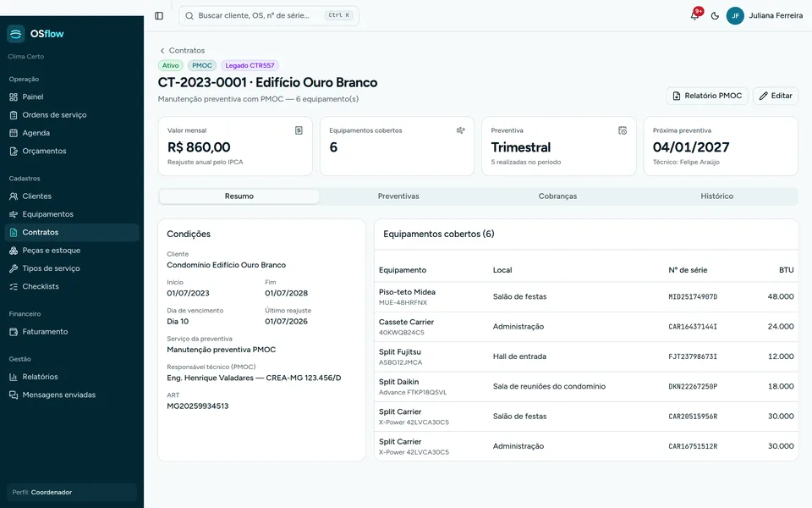This screenshot has width=812, height=508.
Task: Select the Resumo tab
Action: tap(239, 196)
